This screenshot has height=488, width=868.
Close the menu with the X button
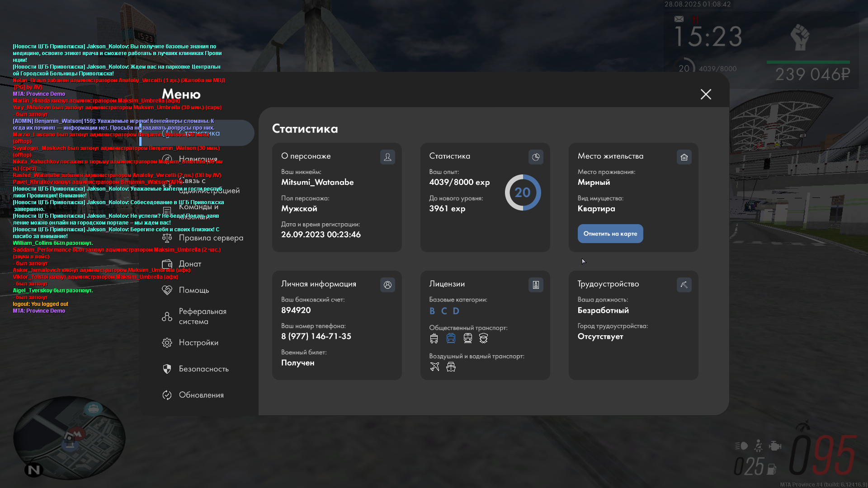point(706,94)
